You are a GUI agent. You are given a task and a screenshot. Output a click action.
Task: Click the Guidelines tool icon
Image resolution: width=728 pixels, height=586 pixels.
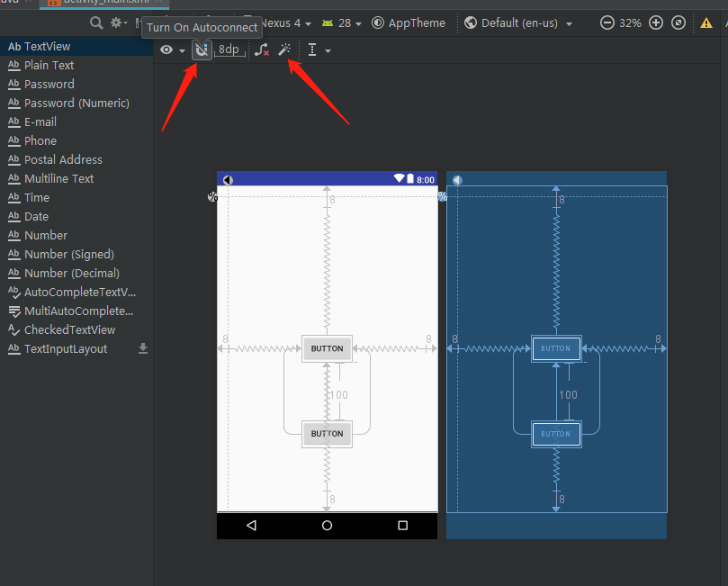coord(312,50)
